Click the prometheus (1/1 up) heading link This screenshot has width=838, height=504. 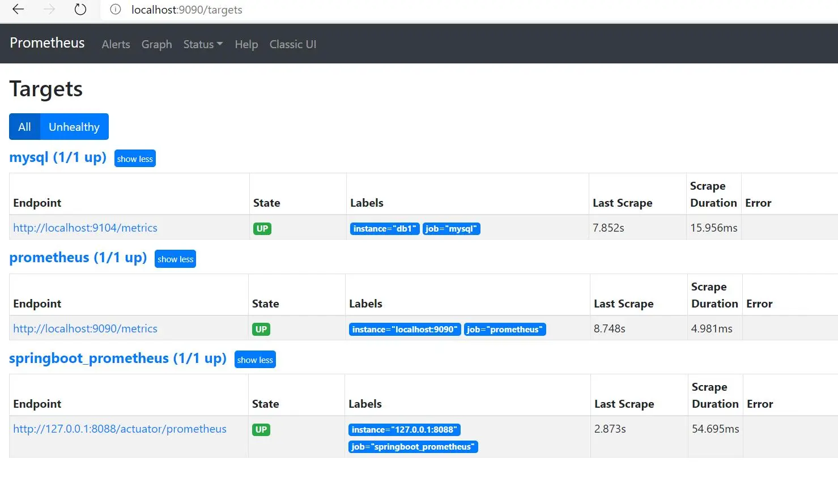tap(78, 257)
